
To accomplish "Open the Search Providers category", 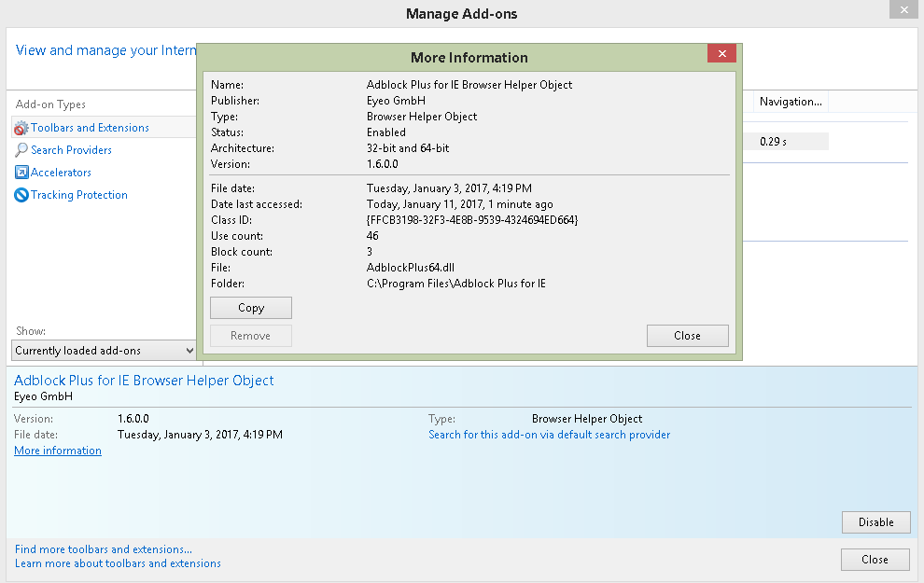I will click(70, 149).
